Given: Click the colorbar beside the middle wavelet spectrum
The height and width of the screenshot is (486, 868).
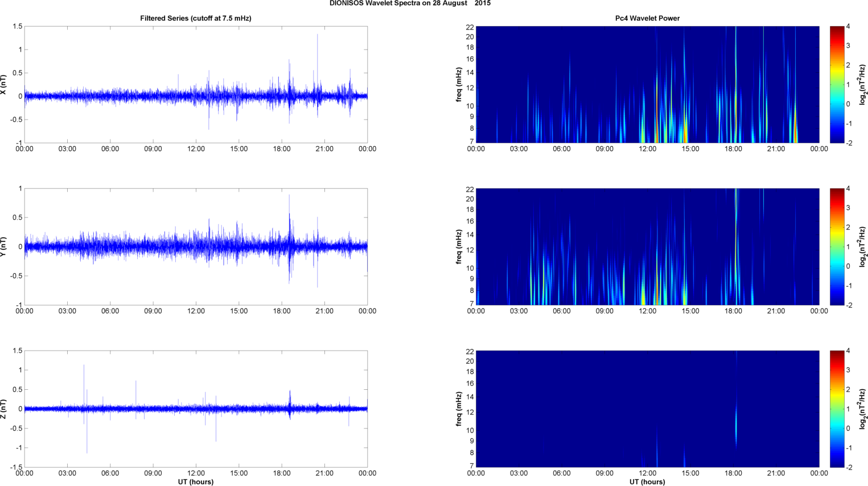Looking at the screenshot, I should click(x=837, y=246).
